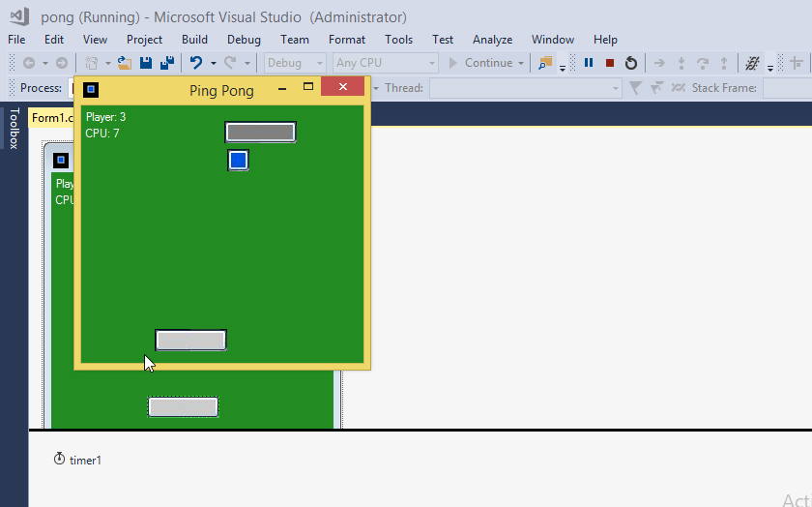The width and height of the screenshot is (812, 507).
Task: Click the flagged threads filter icon
Action: 656,88
